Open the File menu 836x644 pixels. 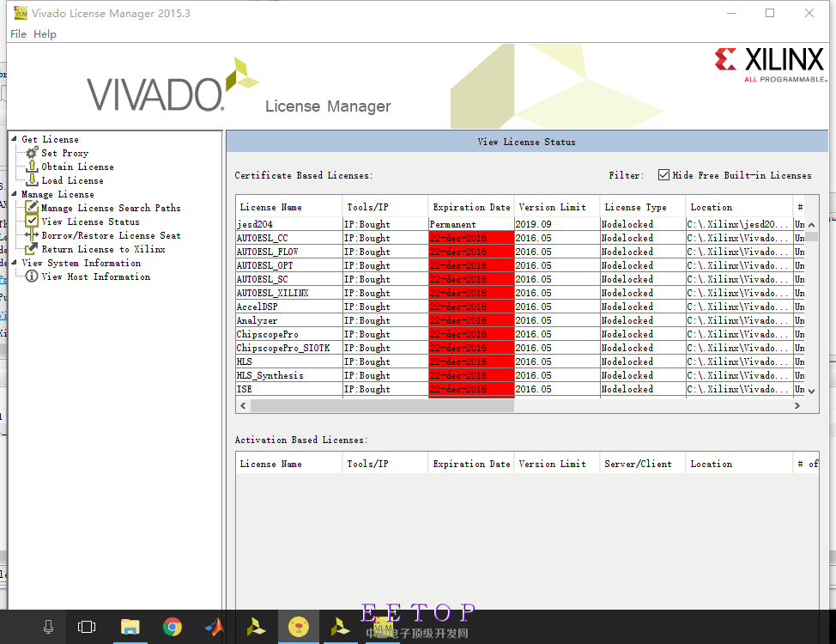18,33
